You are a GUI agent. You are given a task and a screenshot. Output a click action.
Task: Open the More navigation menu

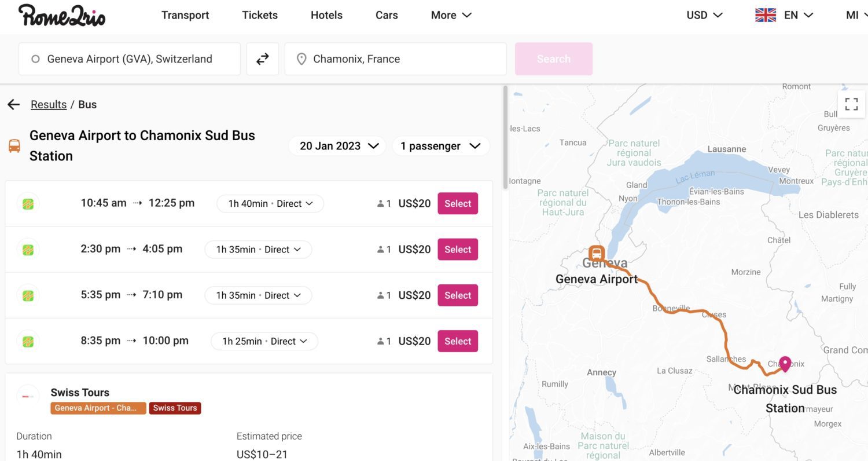[451, 16]
